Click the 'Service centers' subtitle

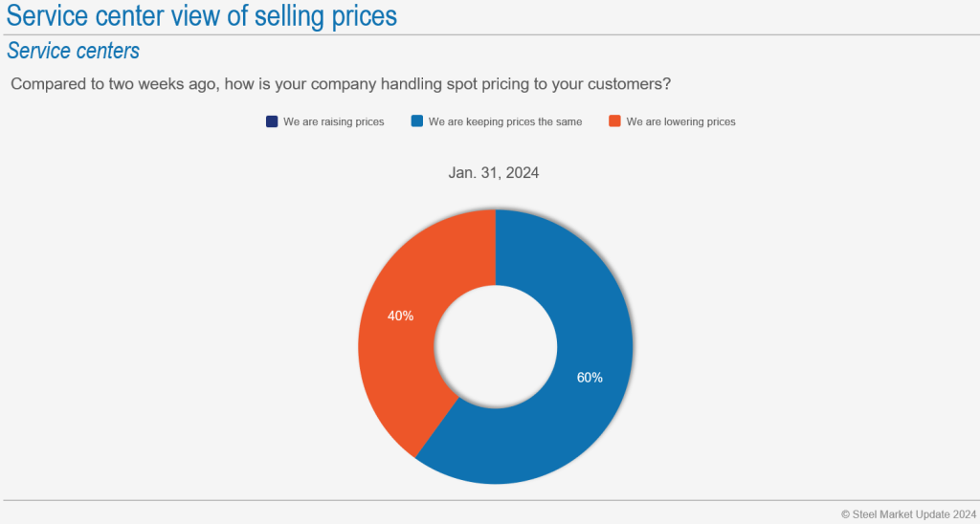pyautogui.click(x=74, y=51)
